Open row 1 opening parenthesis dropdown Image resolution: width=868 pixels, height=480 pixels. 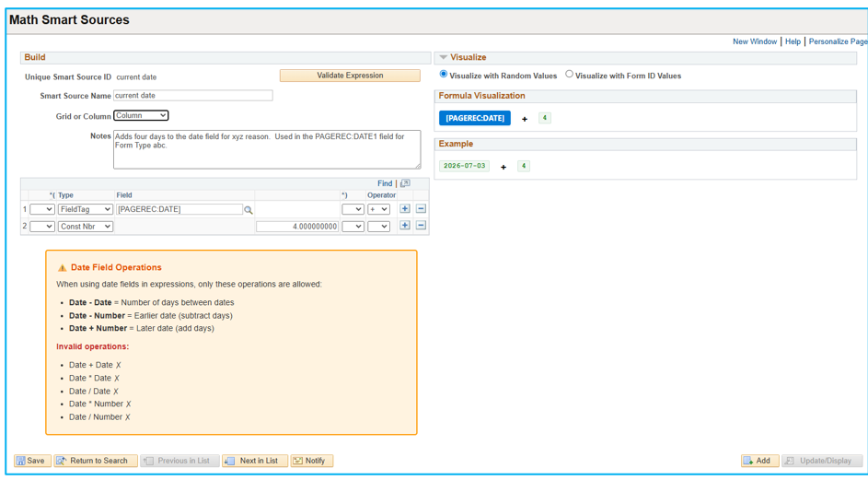[x=42, y=209]
